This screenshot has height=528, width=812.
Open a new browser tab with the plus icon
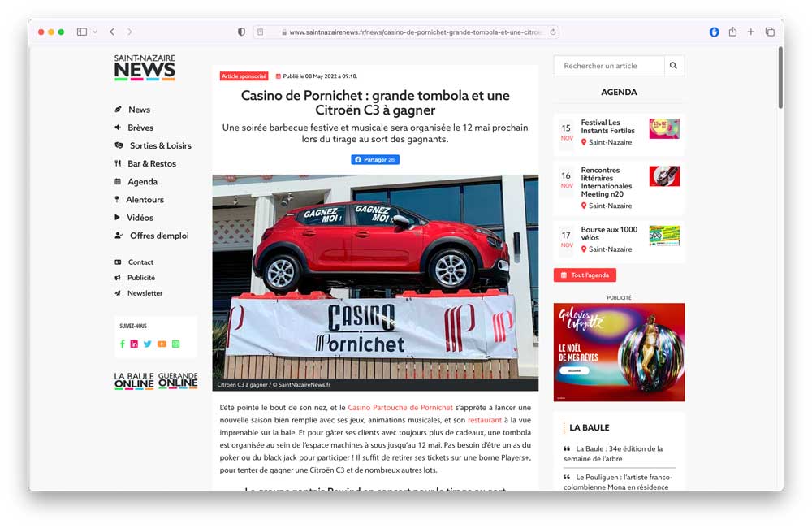coord(750,31)
